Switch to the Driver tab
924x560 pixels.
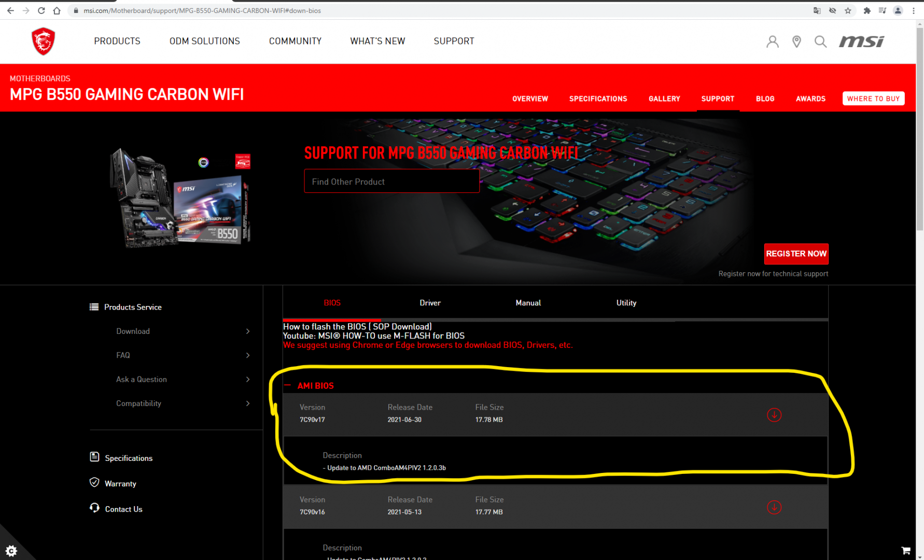click(x=430, y=303)
